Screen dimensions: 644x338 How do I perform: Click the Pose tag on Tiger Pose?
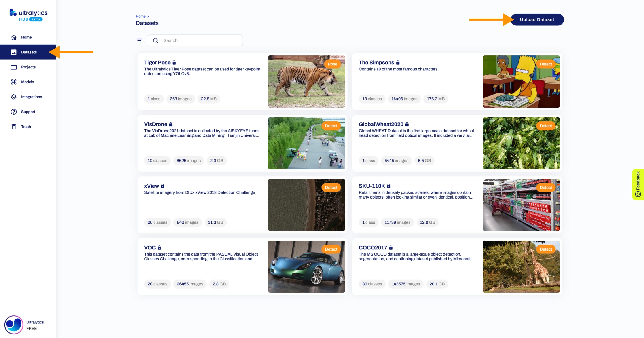pos(332,64)
